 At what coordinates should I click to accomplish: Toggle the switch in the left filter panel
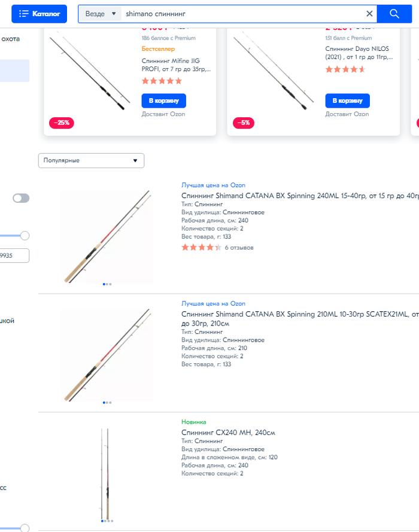[21, 198]
